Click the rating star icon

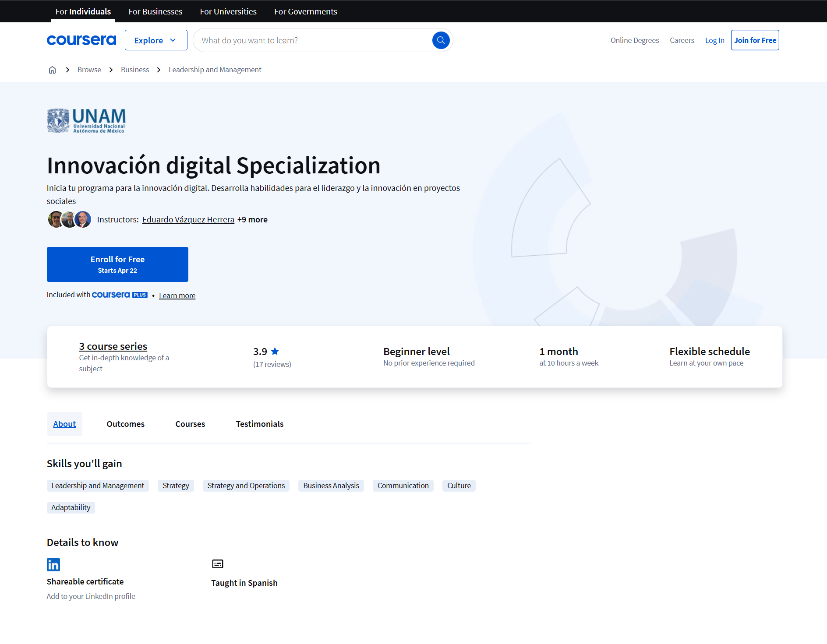275,351
